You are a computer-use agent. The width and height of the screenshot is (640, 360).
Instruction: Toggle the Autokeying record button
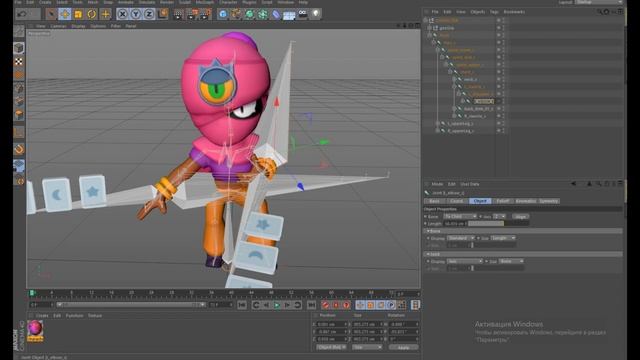pos(336,305)
